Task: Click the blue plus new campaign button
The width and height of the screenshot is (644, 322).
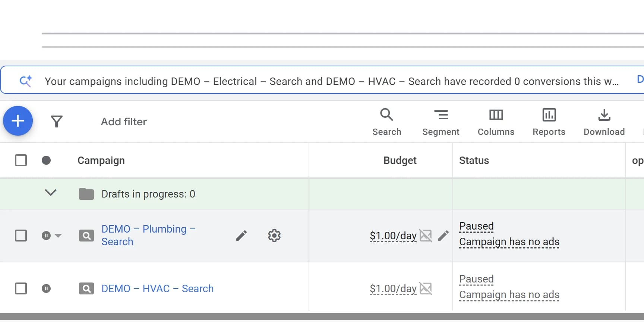Action: coord(18,121)
